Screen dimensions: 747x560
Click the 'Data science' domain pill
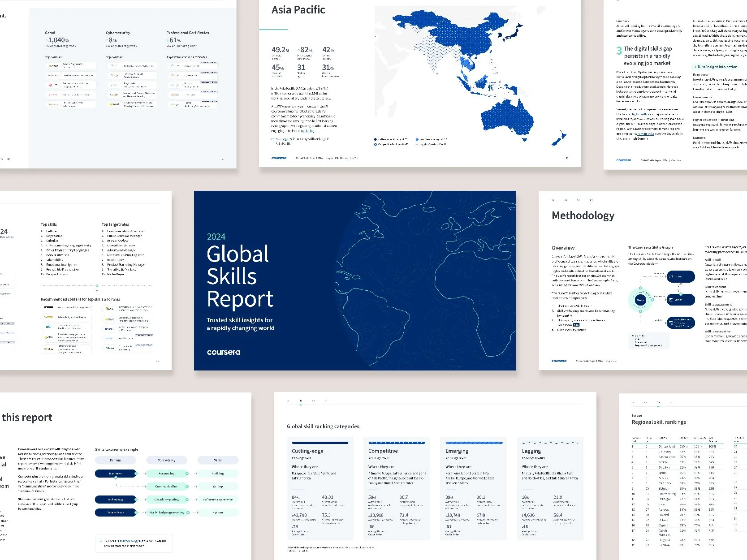coord(116,513)
